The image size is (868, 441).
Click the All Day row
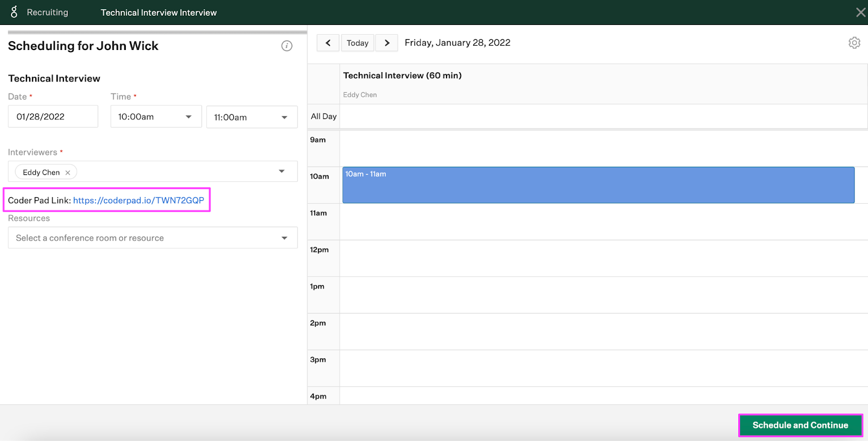603,116
